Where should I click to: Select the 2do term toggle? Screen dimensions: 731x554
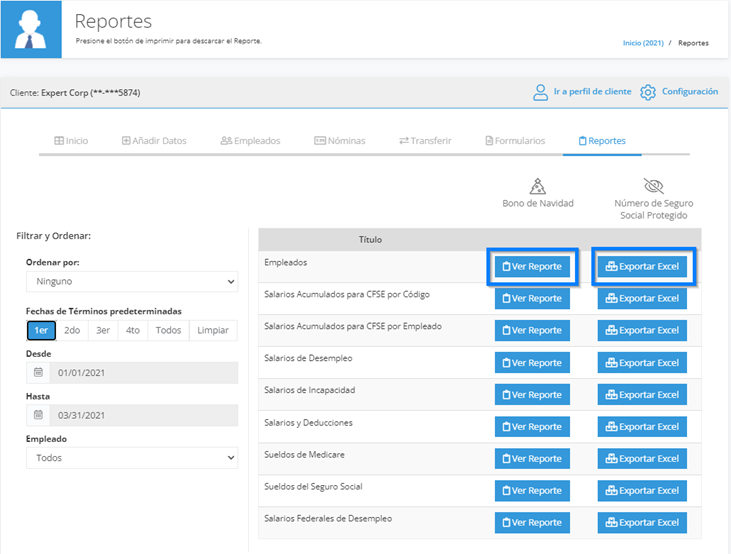click(x=72, y=330)
